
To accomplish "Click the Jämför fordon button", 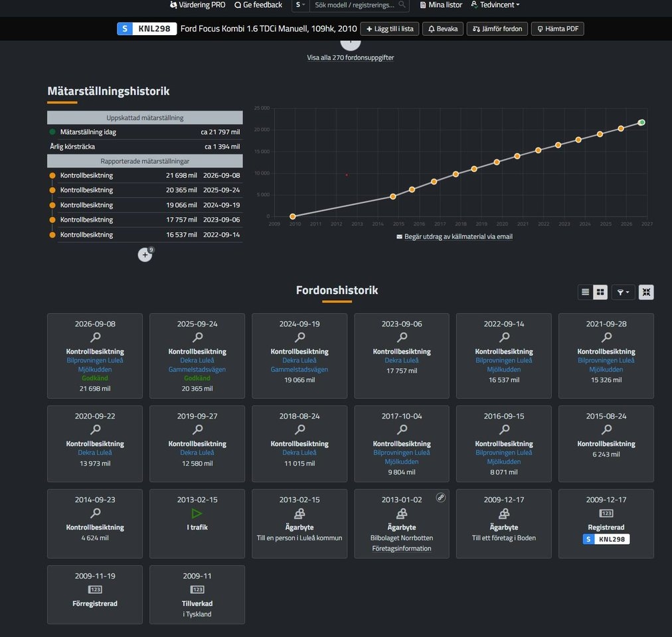I will (x=497, y=29).
